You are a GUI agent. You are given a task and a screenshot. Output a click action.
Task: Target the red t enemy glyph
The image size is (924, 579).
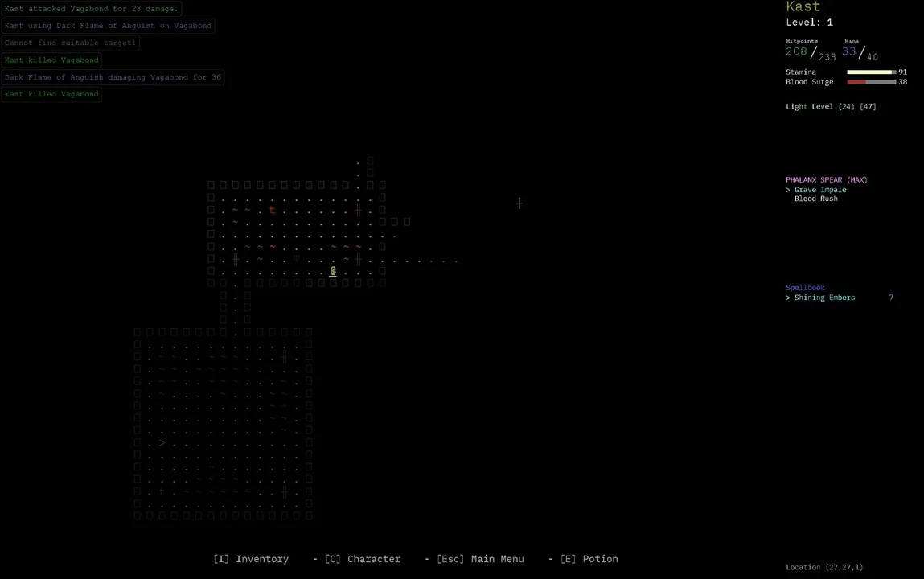[273, 210]
